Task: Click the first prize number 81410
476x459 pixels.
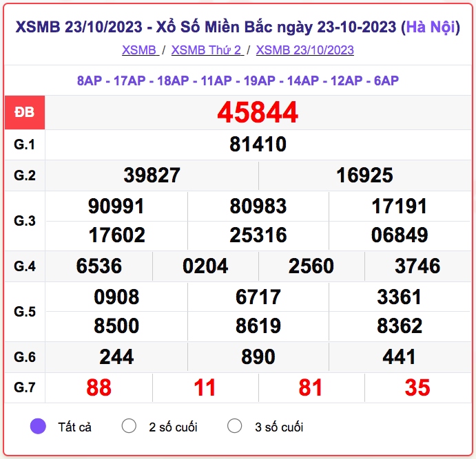Action: coord(258,145)
